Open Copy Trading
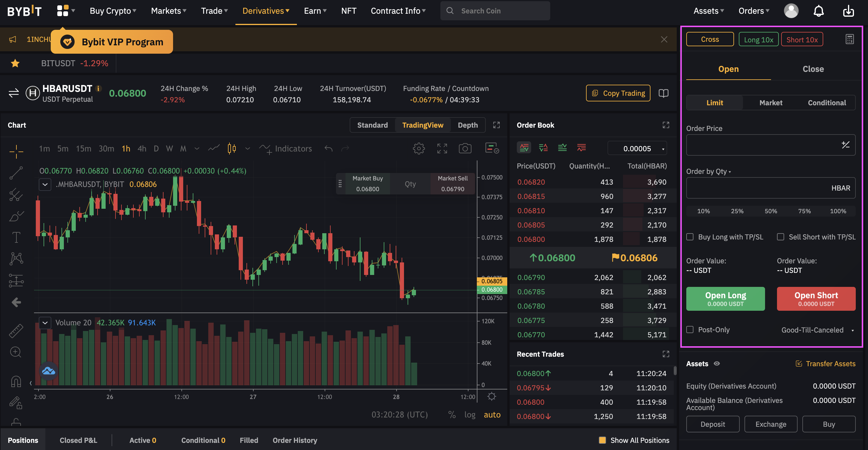Viewport: 868px width, 450px height. (x=618, y=93)
